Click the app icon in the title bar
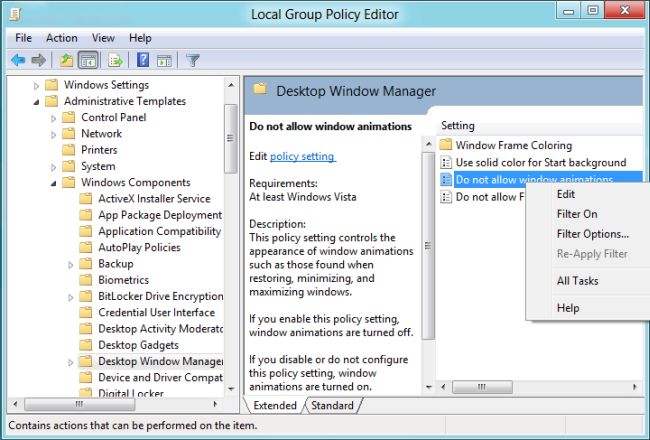Screen dimensions: 650x440 15,15
